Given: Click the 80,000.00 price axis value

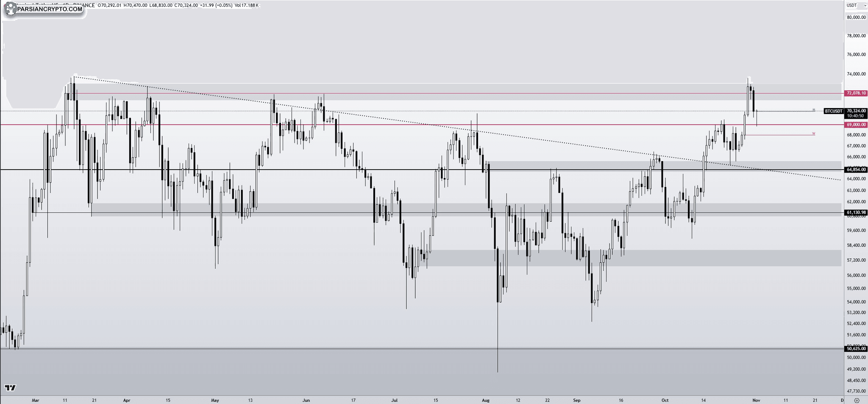Looking at the screenshot, I should (856, 17).
